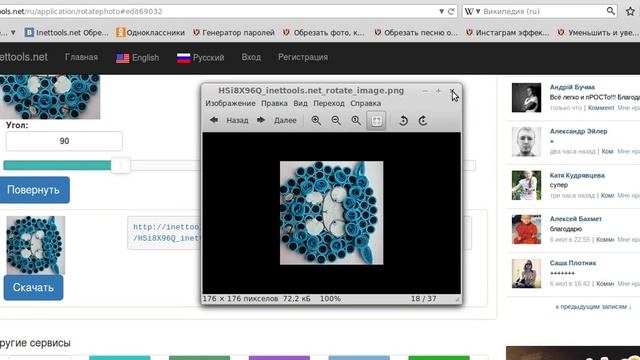Open the Вход login link
This screenshot has height=360, width=640.
click(251, 57)
